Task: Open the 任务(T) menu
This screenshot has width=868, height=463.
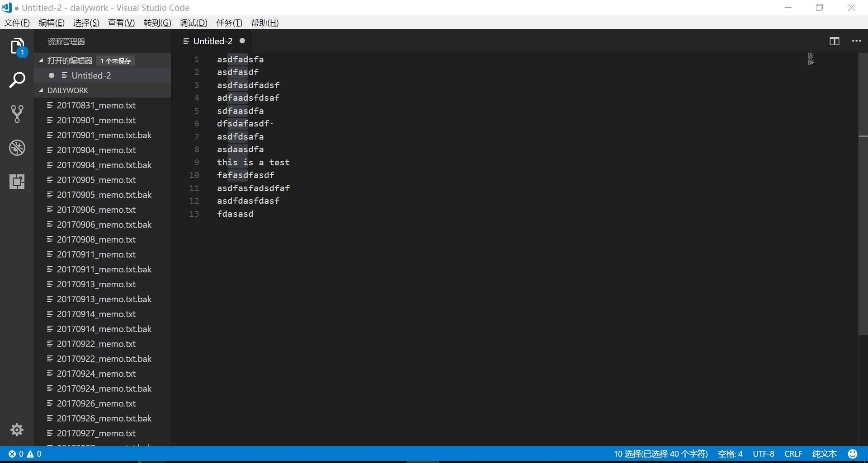Action: click(x=229, y=23)
